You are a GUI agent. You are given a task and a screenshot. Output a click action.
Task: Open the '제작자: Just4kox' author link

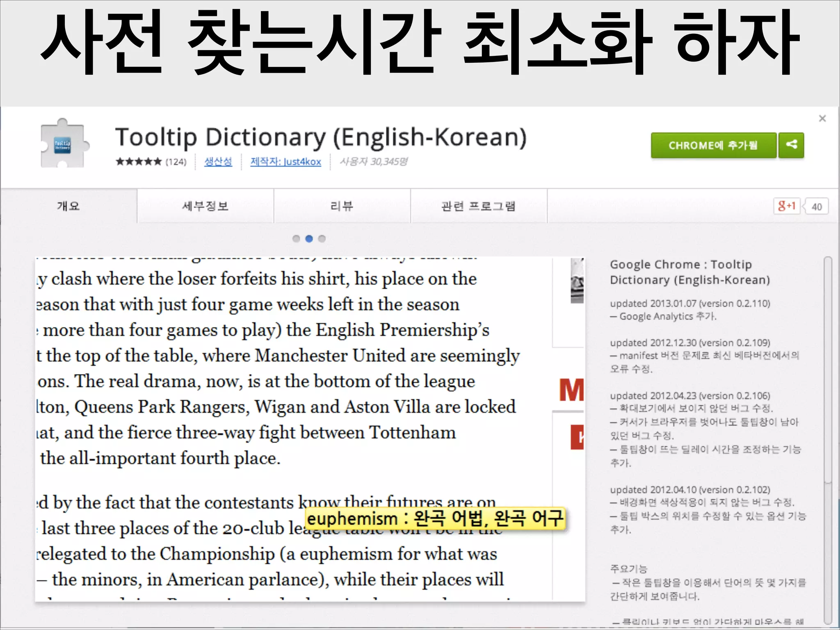point(285,162)
